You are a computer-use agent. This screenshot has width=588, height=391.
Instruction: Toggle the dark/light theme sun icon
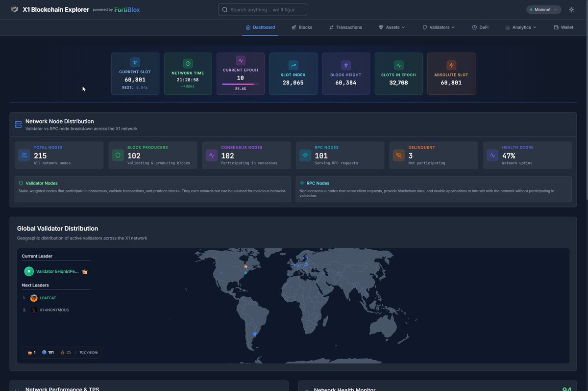point(571,9)
